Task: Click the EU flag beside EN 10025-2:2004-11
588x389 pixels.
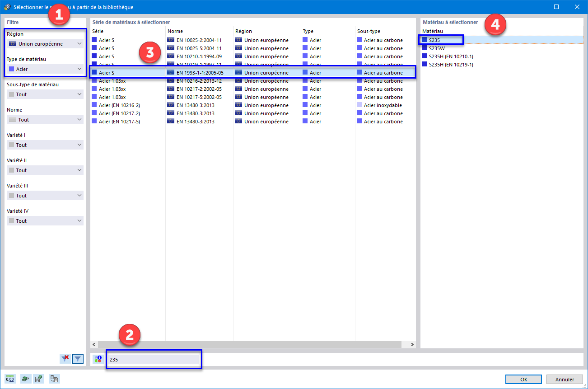Action: [x=171, y=40]
